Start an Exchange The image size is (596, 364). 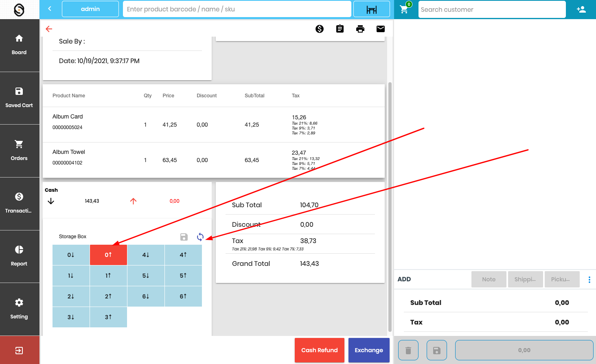click(x=369, y=350)
